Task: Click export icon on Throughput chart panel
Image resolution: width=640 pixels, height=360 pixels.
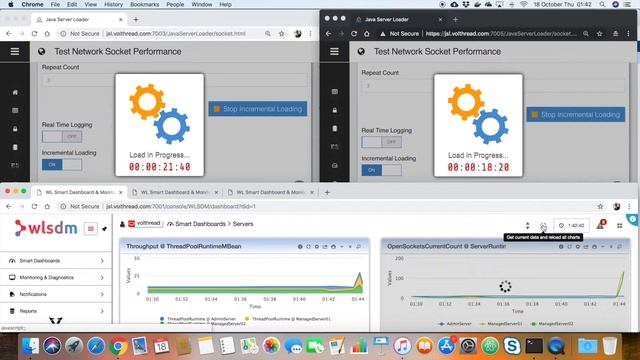Action: [325, 247]
